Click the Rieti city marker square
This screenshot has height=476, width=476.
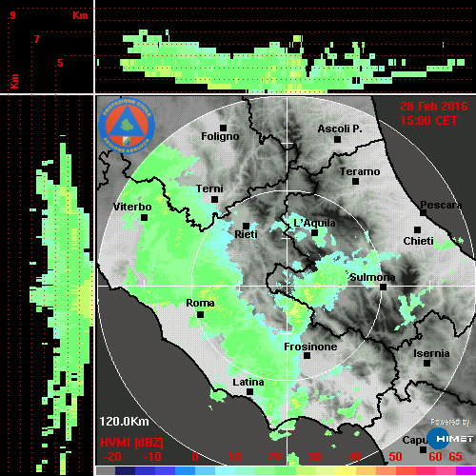click(x=246, y=226)
